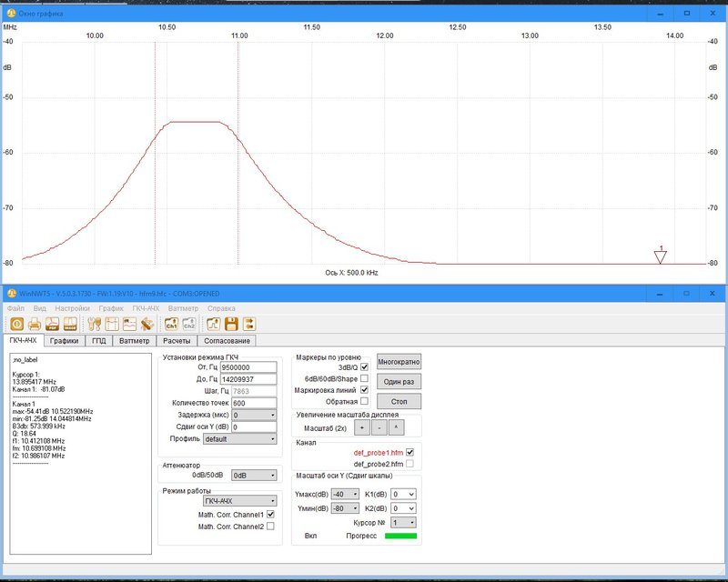
Task: Open the Ваттметр menu
Action: point(183,308)
